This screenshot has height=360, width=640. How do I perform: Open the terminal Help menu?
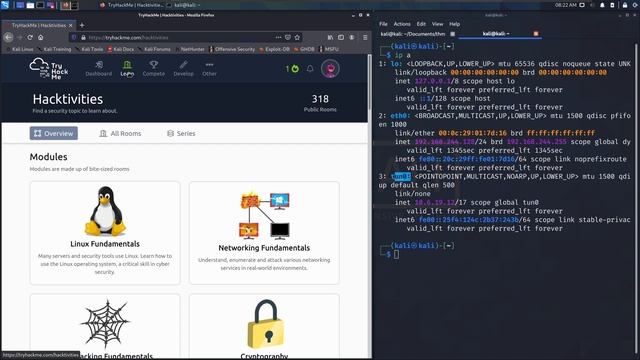tap(454, 24)
